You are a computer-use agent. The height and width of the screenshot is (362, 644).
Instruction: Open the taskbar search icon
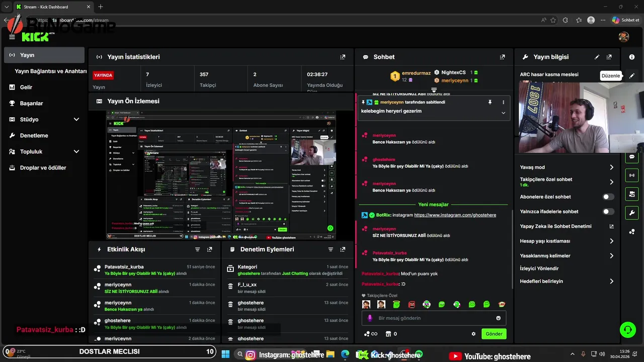click(x=240, y=354)
